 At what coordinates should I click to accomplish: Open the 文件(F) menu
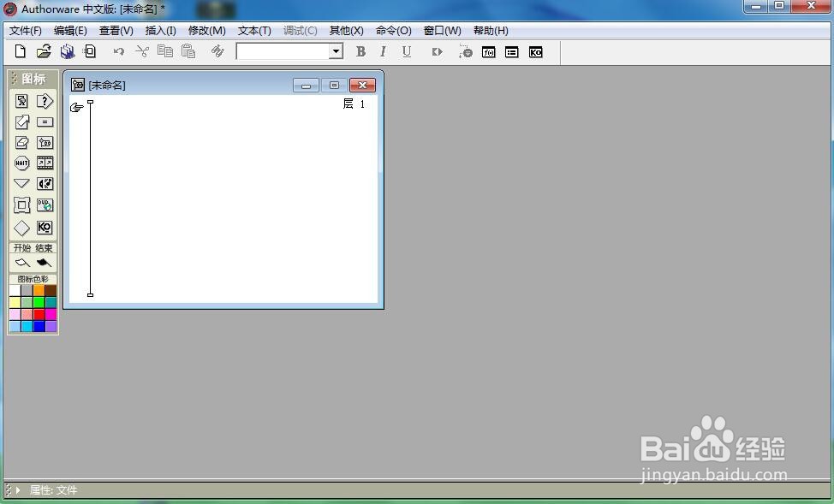tap(26, 31)
